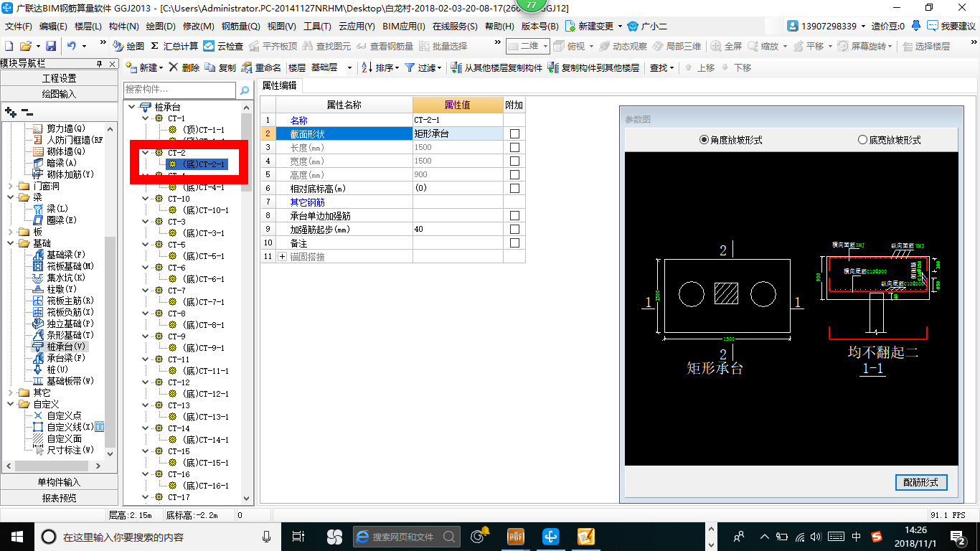Image resolution: width=980 pixels, height=551 pixels.
Task: Open the 基础层 floor dropdown
Action: [x=349, y=67]
